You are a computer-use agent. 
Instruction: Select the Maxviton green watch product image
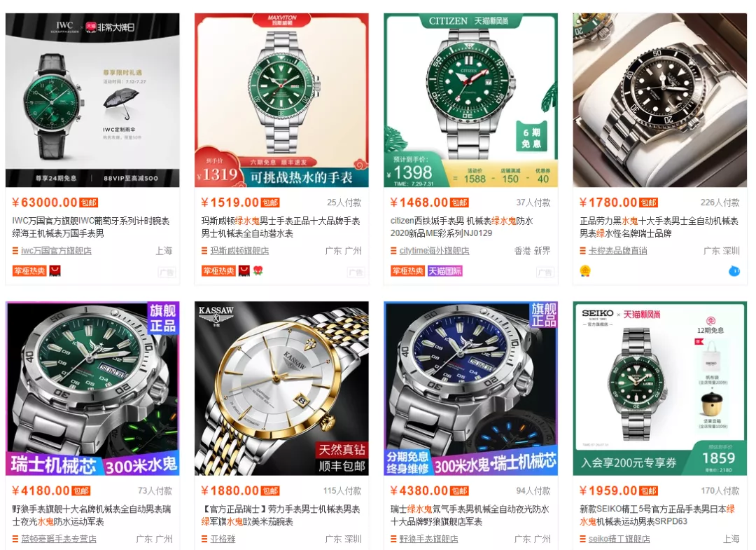281,100
